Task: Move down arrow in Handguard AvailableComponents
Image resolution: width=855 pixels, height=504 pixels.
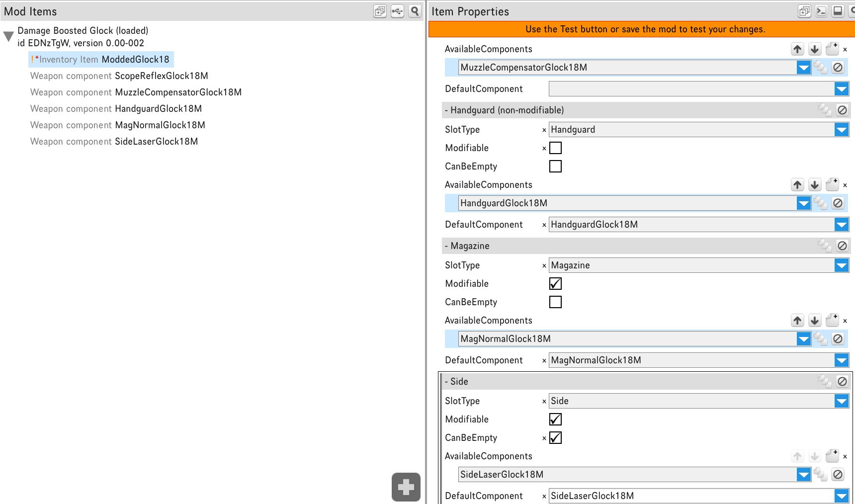Action: [815, 184]
